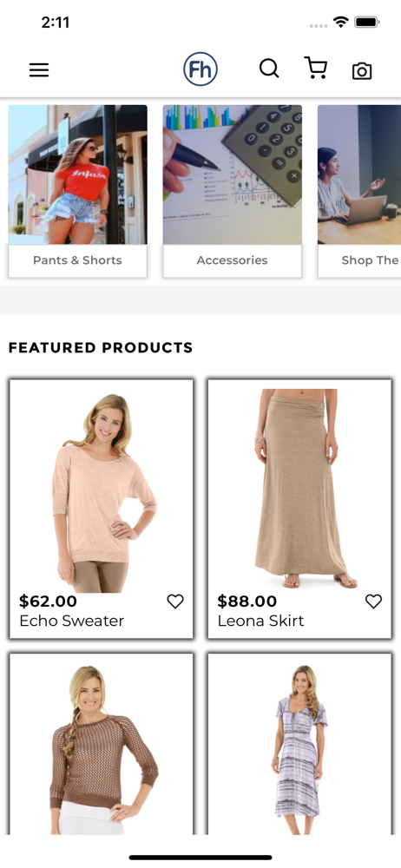This screenshot has height=868, width=401.
Task: View the striped dress product
Action: coord(299,744)
